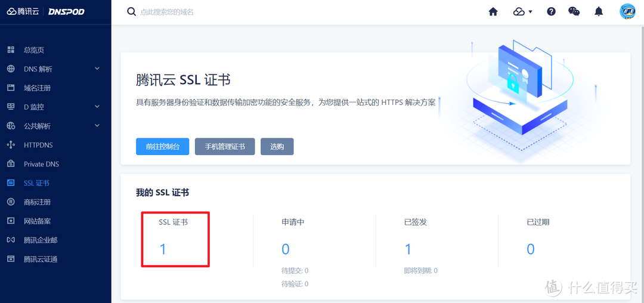Click the 腾讯企业邮 mail icon
The width and height of the screenshot is (644, 303).
(11, 240)
